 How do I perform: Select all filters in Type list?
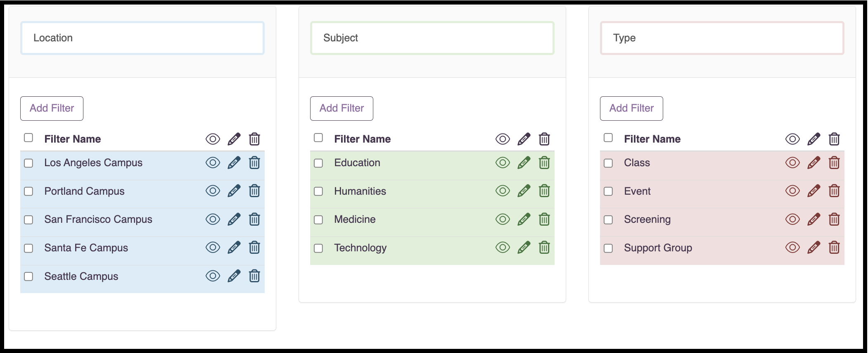pyautogui.click(x=608, y=138)
